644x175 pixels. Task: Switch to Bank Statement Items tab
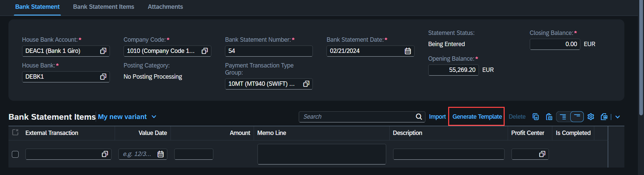point(103,7)
